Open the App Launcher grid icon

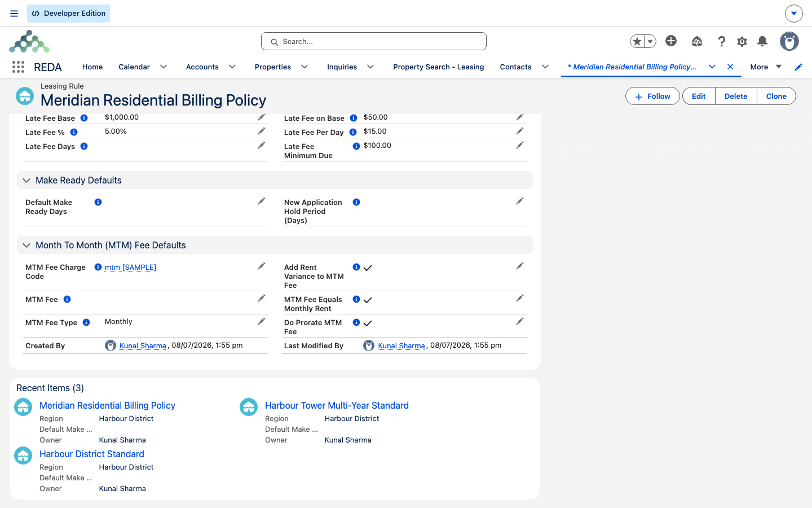pyautogui.click(x=18, y=67)
